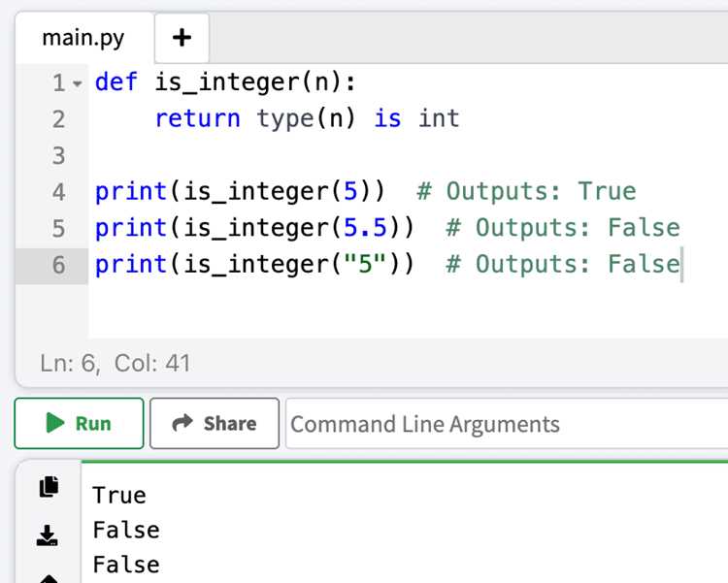Screen dimensions: 728x583
Task: Click the def keyword on line 1
Action: [x=116, y=82]
